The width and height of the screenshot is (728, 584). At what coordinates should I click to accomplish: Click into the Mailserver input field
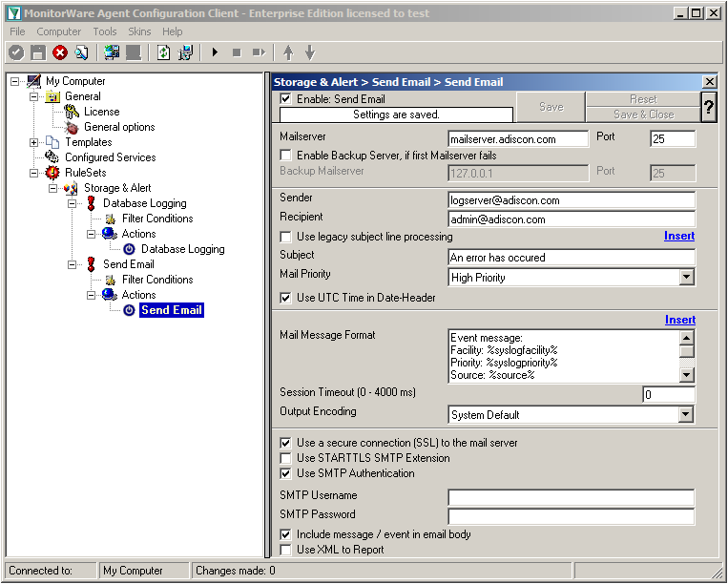click(x=518, y=139)
